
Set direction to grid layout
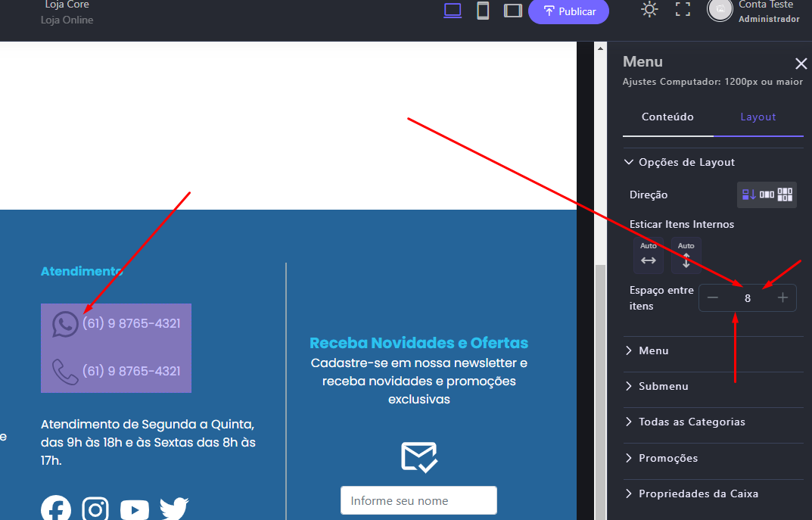tap(786, 195)
